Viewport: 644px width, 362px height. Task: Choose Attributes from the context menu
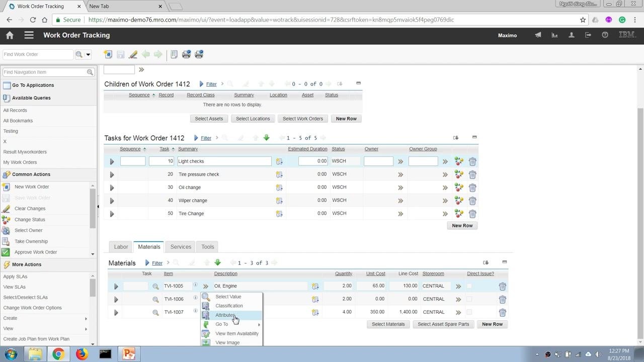231,315
